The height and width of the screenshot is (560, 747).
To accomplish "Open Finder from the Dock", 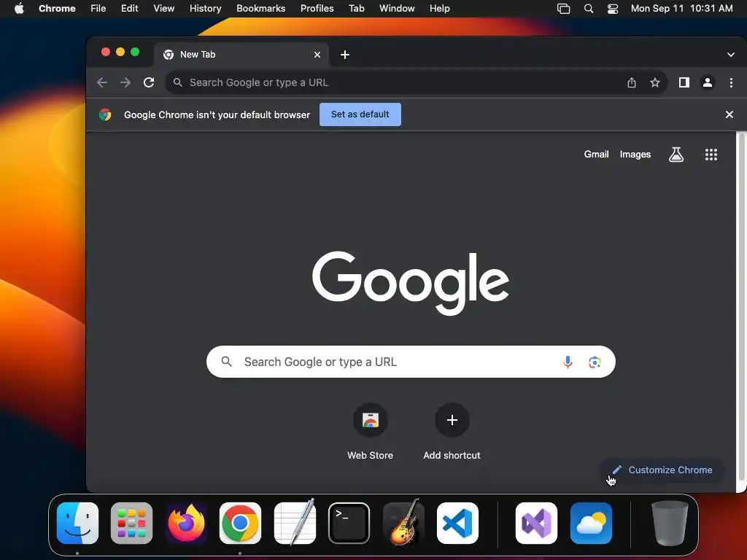I will click(x=77, y=523).
